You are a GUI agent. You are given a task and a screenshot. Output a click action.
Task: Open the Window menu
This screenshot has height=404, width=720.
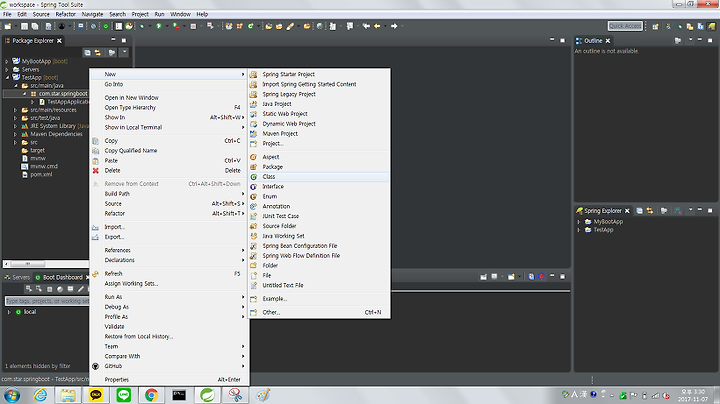(180, 14)
